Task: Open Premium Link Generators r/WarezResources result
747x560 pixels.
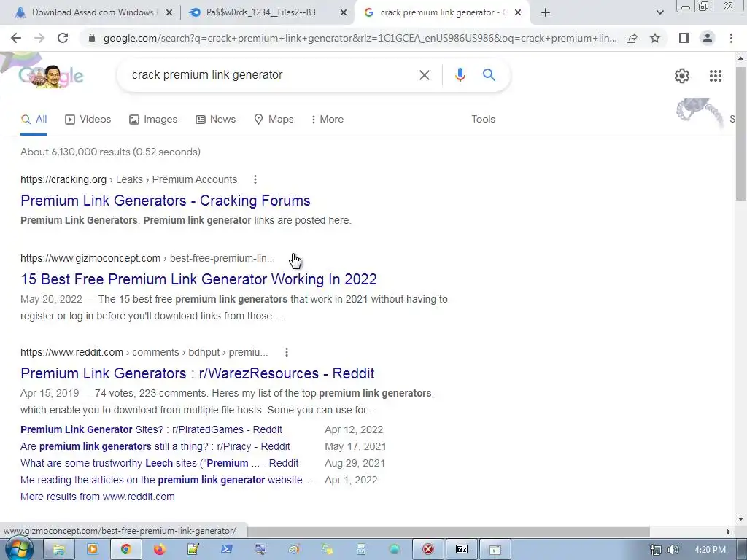Action: [x=197, y=373]
